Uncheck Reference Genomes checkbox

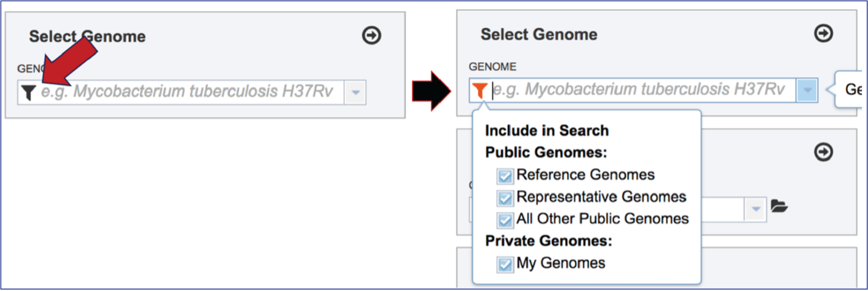coord(505,176)
